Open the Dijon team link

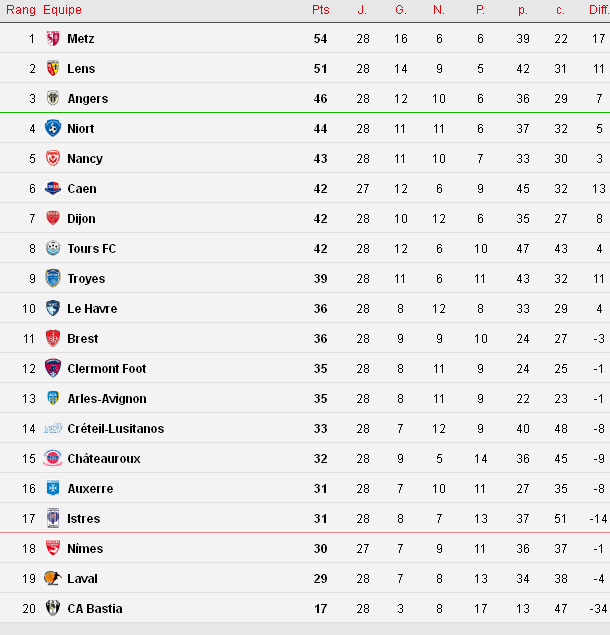pos(81,219)
